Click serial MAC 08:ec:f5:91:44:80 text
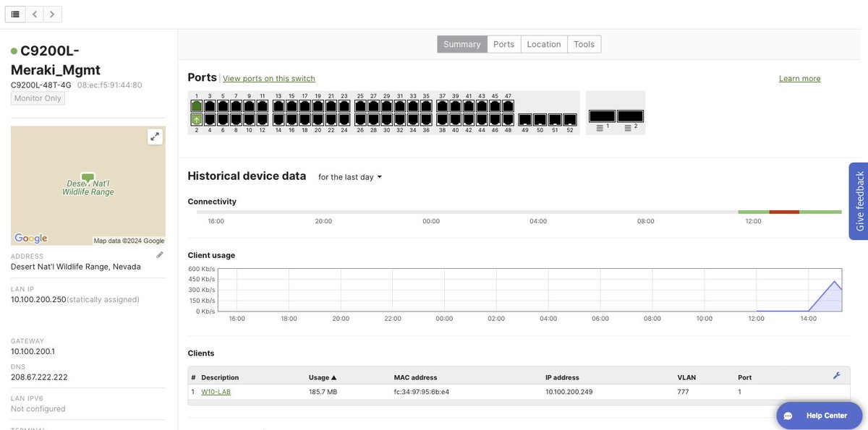 110,85
